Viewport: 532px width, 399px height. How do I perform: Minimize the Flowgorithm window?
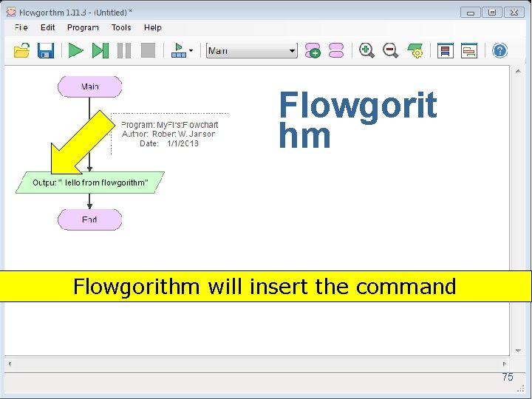tap(470, 13)
